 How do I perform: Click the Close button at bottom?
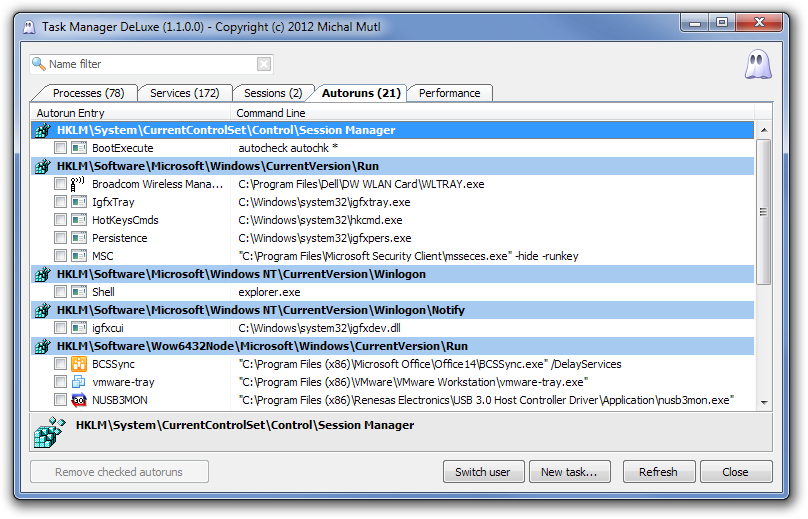[x=736, y=472]
